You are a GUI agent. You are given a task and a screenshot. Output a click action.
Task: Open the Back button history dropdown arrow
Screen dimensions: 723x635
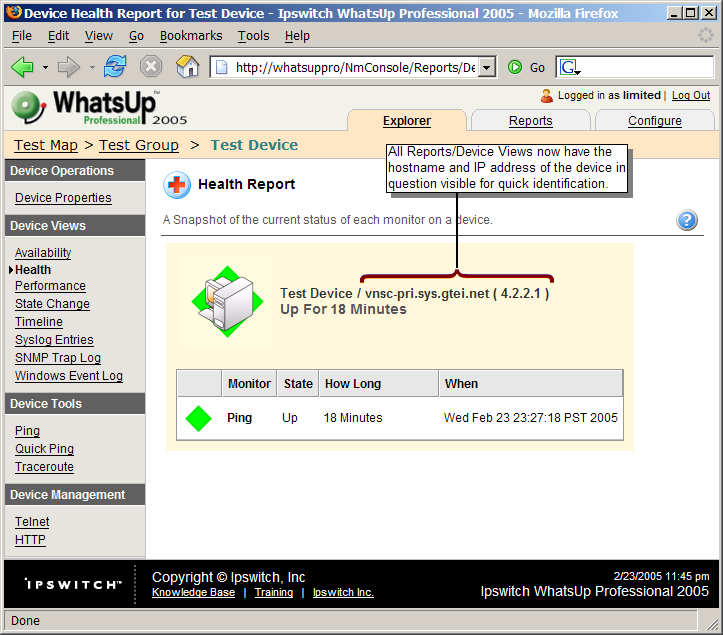point(46,68)
